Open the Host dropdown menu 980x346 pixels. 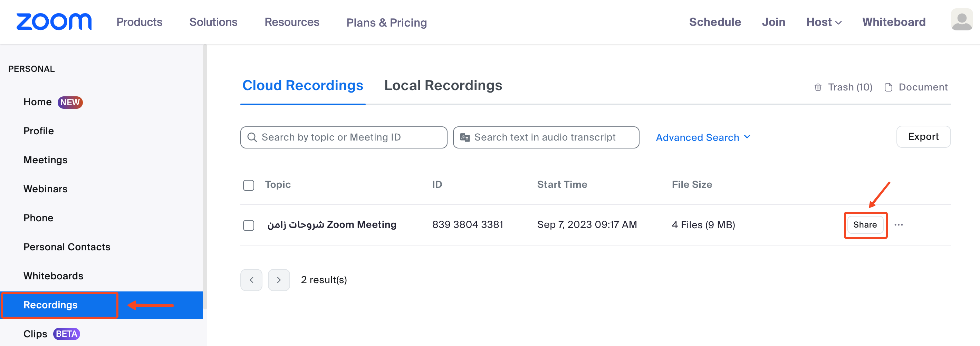(x=824, y=22)
